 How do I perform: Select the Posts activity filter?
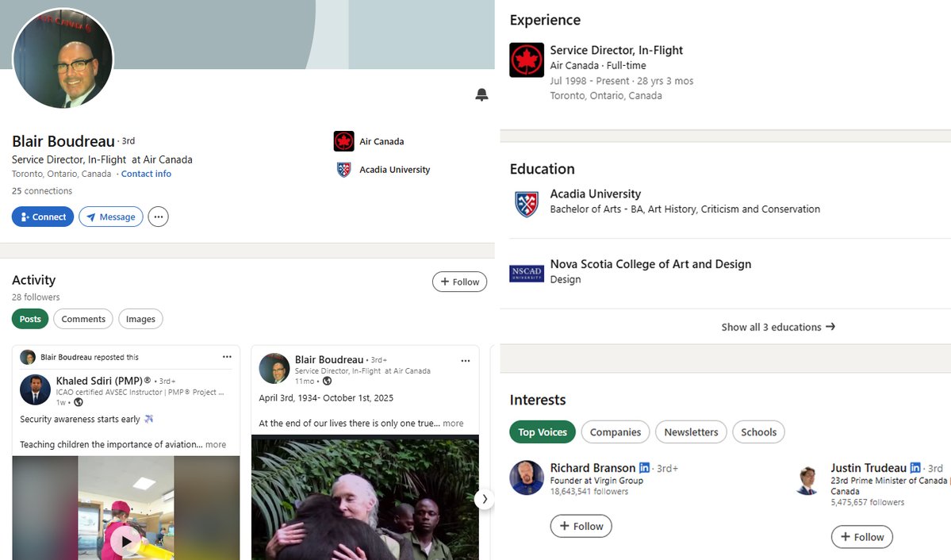[30, 319]
